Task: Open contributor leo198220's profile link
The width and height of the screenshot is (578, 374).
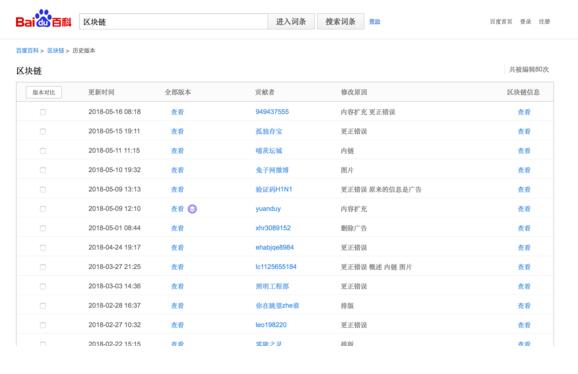Action: pos(271,325)
